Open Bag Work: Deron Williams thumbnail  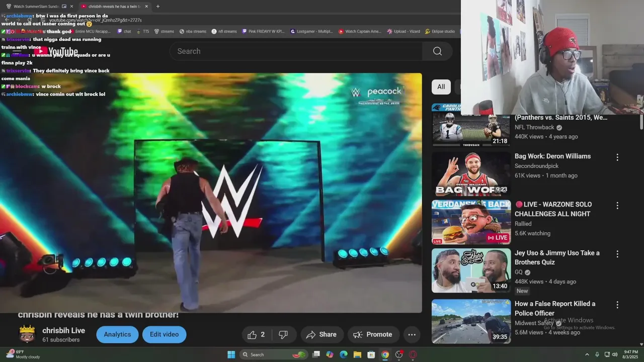click(471, 174)
